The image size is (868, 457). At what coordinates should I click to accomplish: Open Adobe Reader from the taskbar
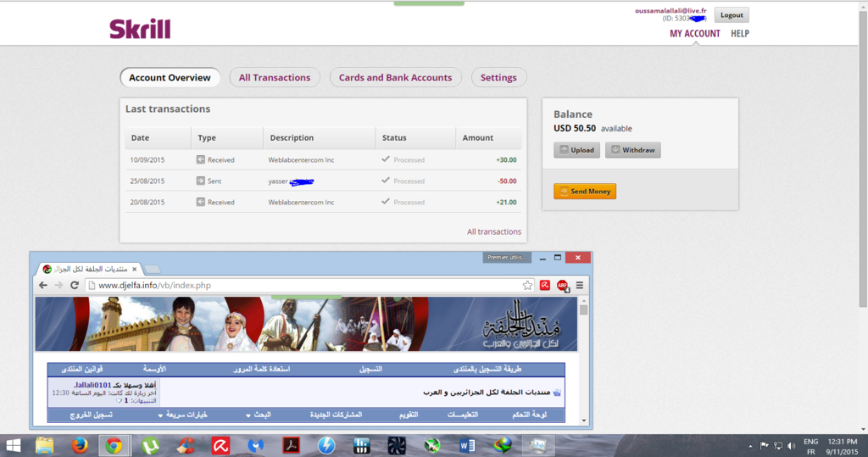292,446
